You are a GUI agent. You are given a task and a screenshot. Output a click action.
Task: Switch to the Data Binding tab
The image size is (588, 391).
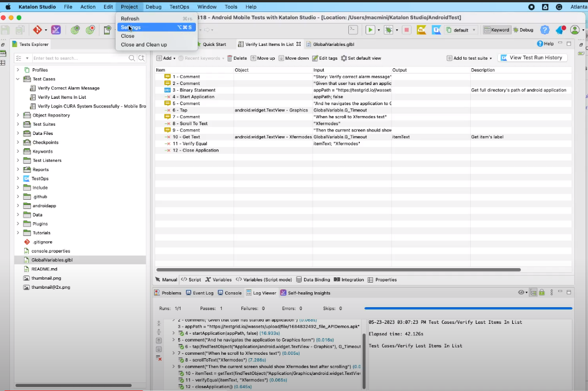click(x=313, y=280)
